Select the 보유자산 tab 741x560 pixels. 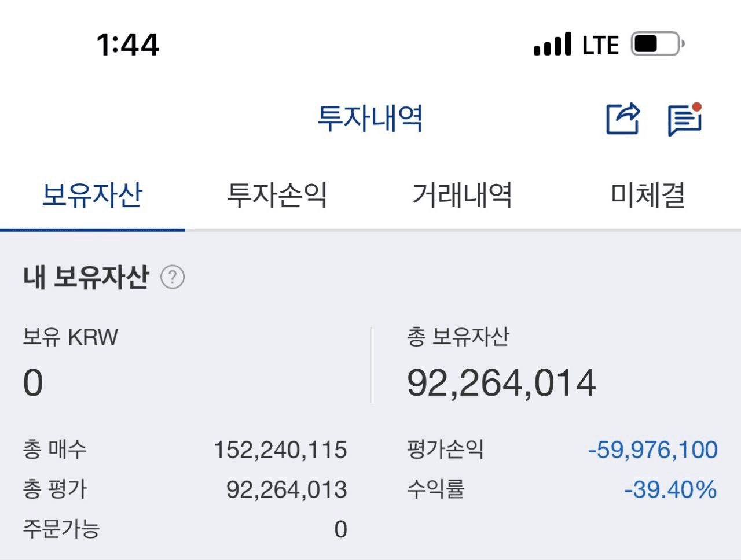[x=93, y=195]
